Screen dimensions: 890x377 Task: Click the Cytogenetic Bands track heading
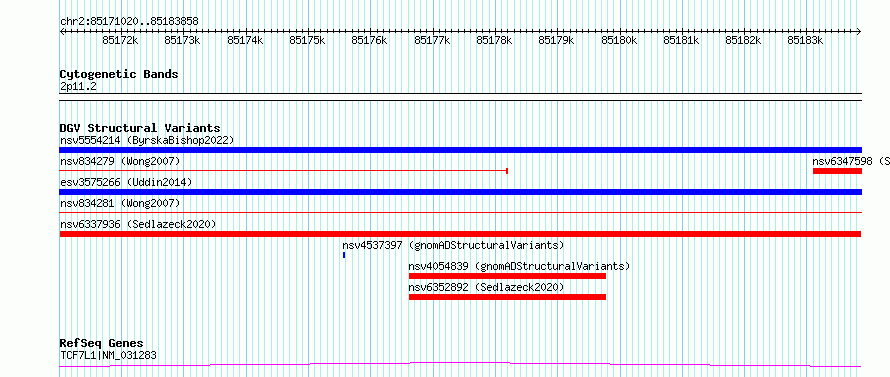tap(119, 74)
